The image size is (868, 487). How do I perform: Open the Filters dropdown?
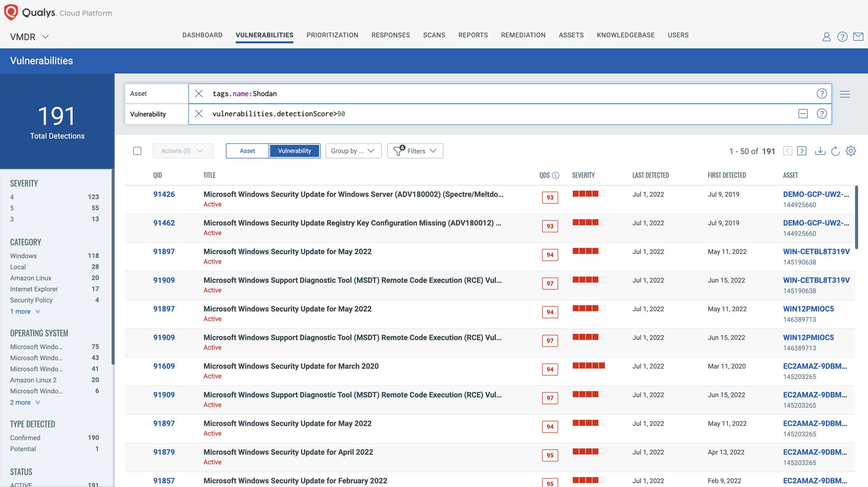(415, 151)
